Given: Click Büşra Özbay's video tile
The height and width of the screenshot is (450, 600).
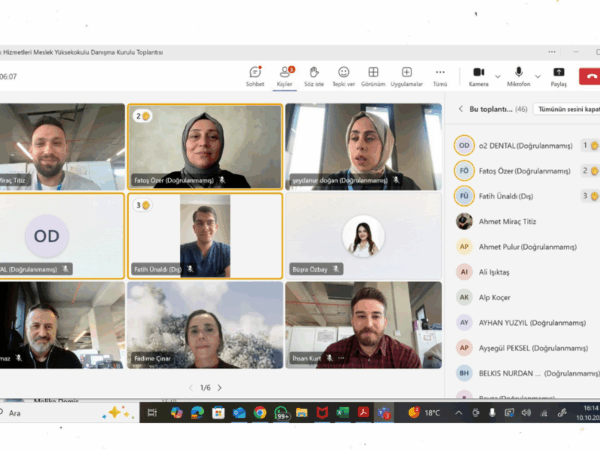Looking at the screenshot, I should tap(363, 236).
